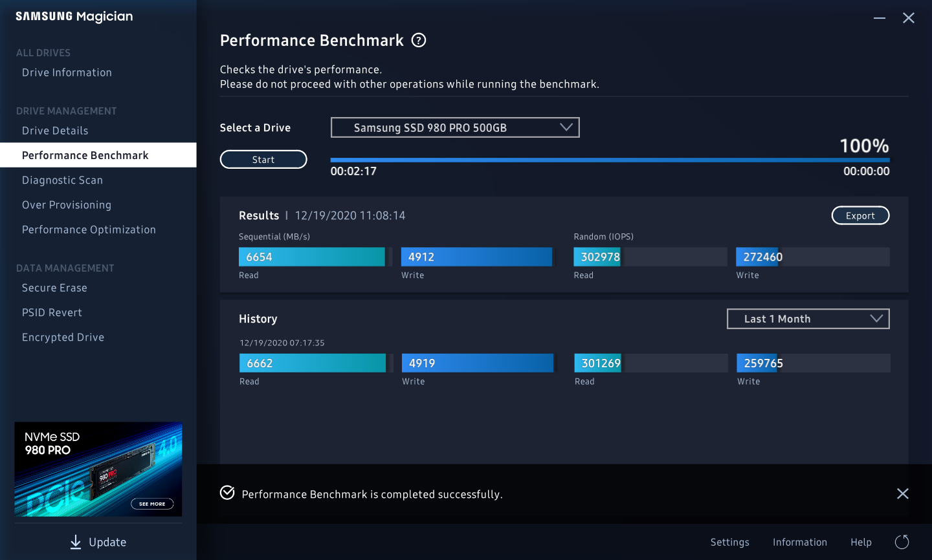Select Performance Benchmark in sidebar
Image resolution: width=932 pixels, height=560 pixels.
point(98,155)
